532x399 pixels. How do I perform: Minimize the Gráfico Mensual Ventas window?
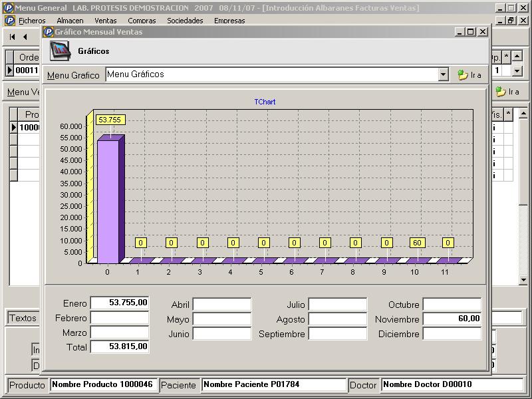460,32
